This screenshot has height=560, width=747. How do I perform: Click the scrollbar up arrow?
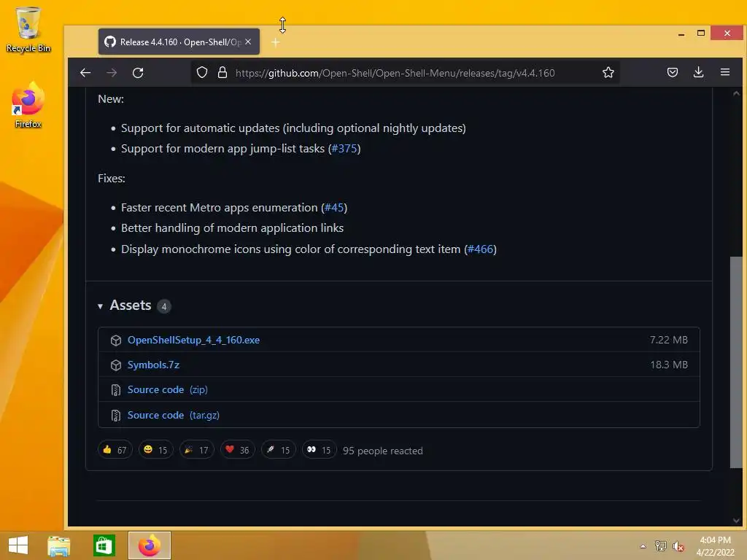pos(736,93)
